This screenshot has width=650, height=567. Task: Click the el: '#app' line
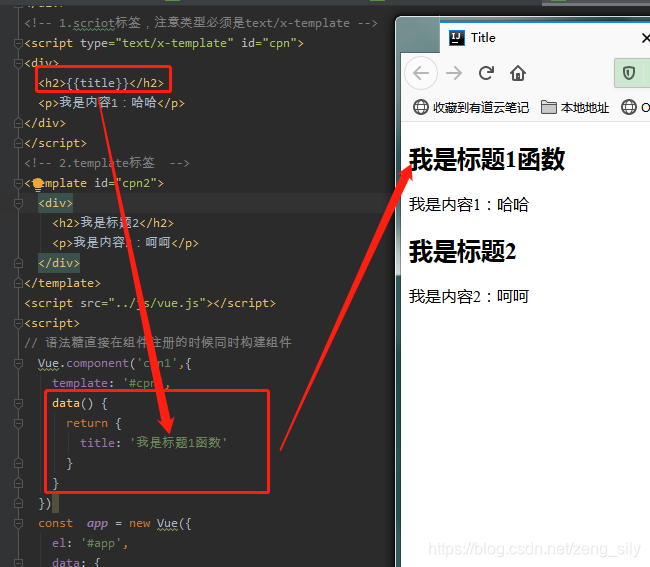90,543
